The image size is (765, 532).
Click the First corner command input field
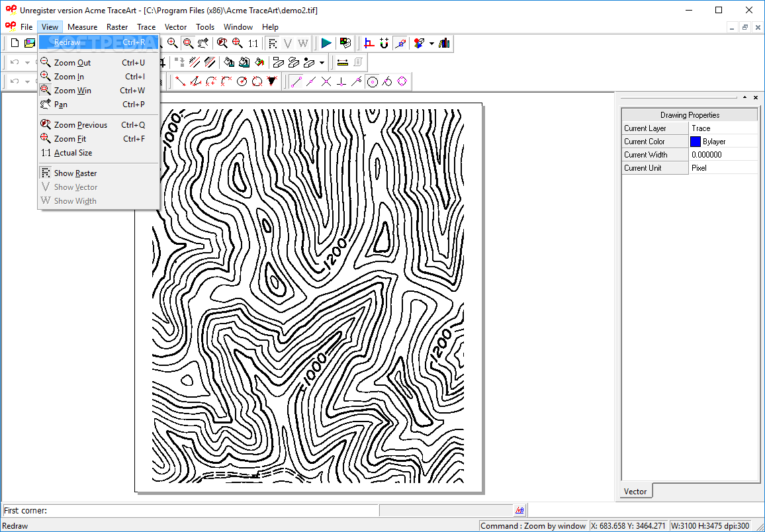pos(191,511)
